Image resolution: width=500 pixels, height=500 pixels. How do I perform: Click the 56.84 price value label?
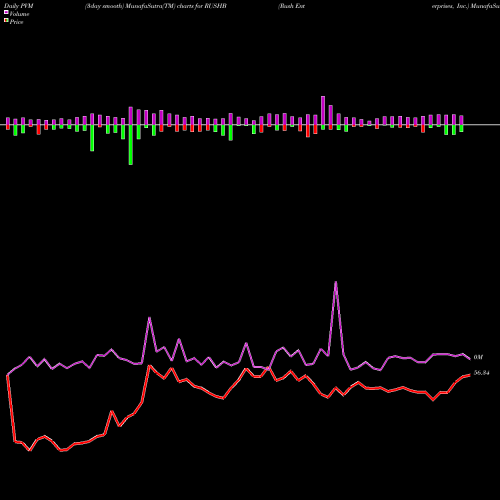[482, 373]
